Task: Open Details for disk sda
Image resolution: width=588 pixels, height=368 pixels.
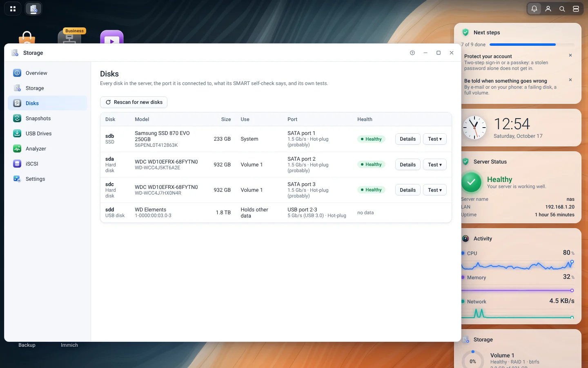Action: [x=408, y=164]
